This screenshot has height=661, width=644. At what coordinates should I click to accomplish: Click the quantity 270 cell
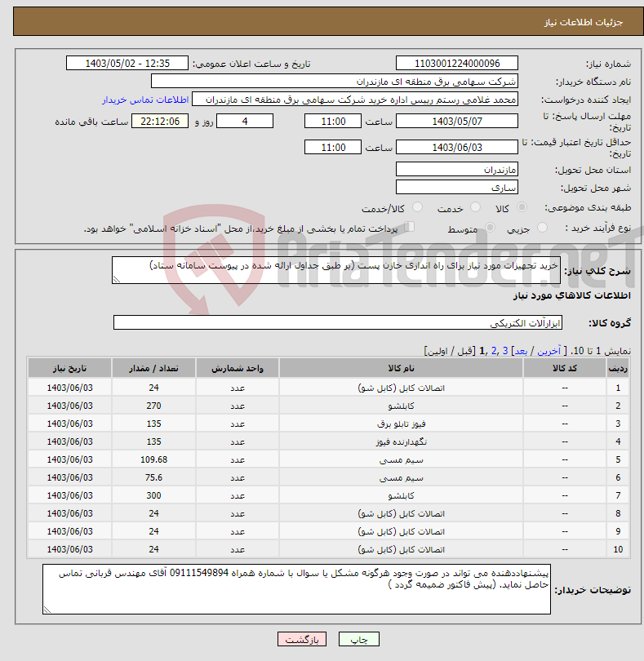pyautogui.click(x=153, y=406)
